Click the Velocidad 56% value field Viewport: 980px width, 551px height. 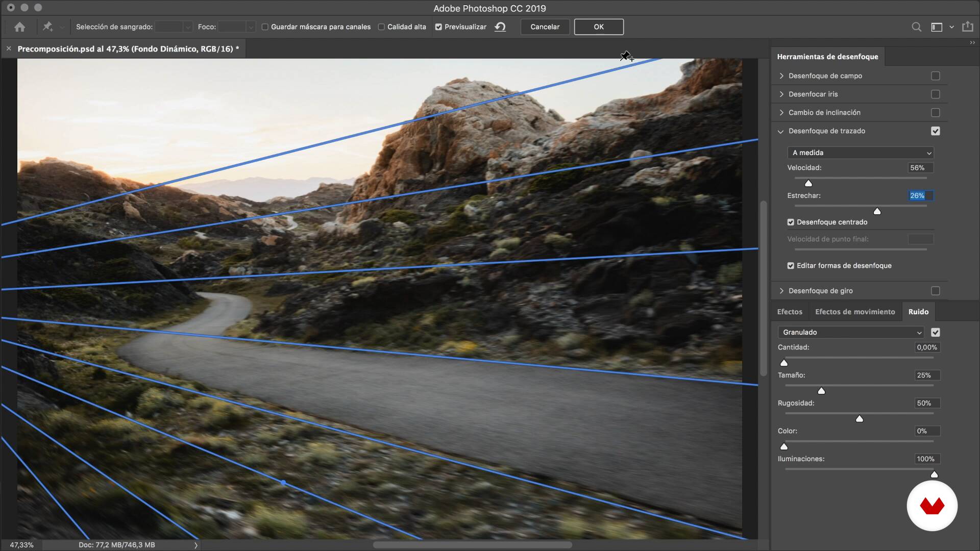click(x=921, y=167)
